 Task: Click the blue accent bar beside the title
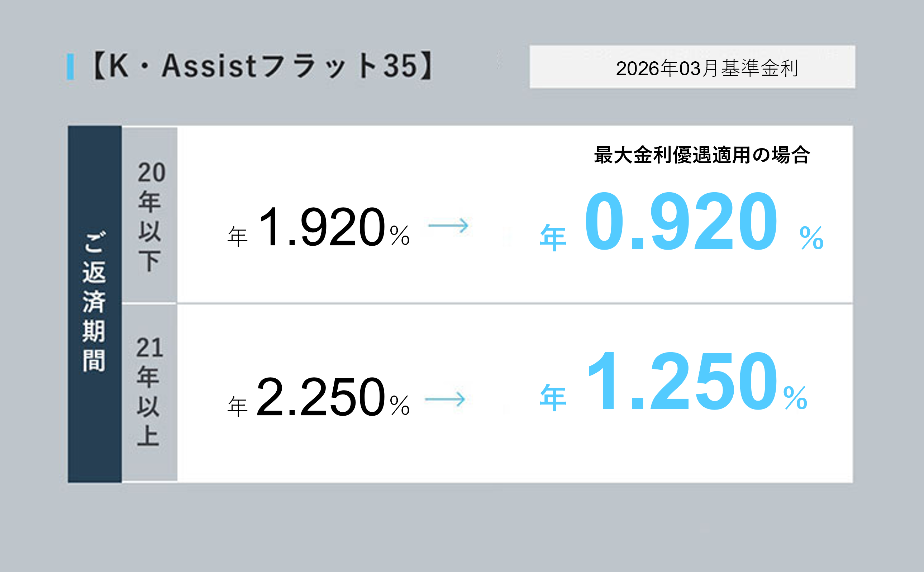coord(70,67)
